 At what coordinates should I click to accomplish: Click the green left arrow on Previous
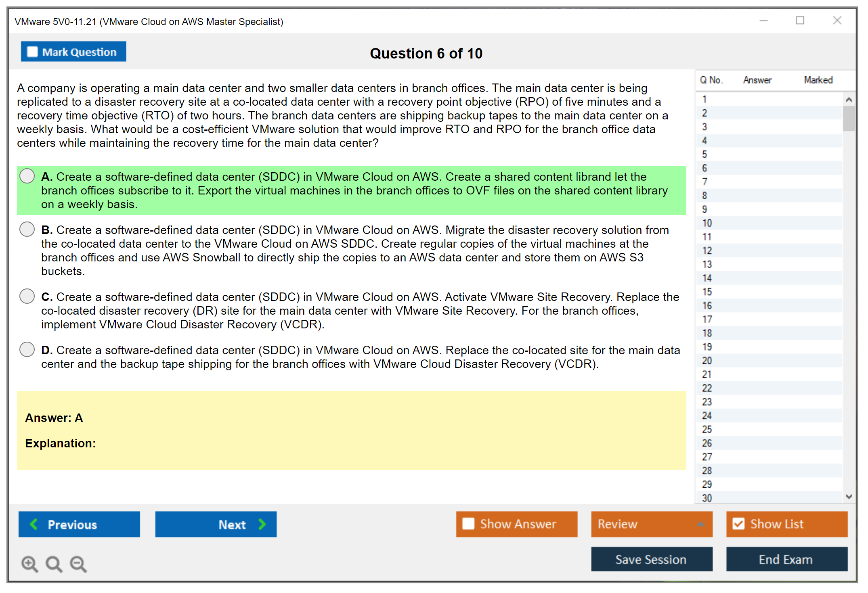pyautogui.click(x=34, y=524)
